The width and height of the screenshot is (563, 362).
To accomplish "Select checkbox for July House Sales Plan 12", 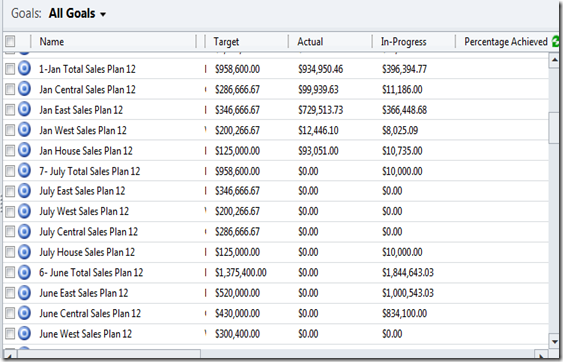I will (10, 252).
